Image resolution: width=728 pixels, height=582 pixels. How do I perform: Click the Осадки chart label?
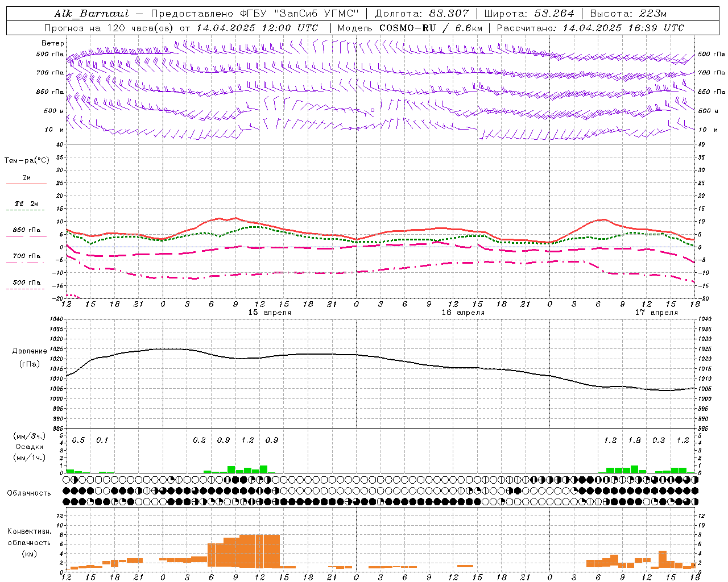point(30,447)
